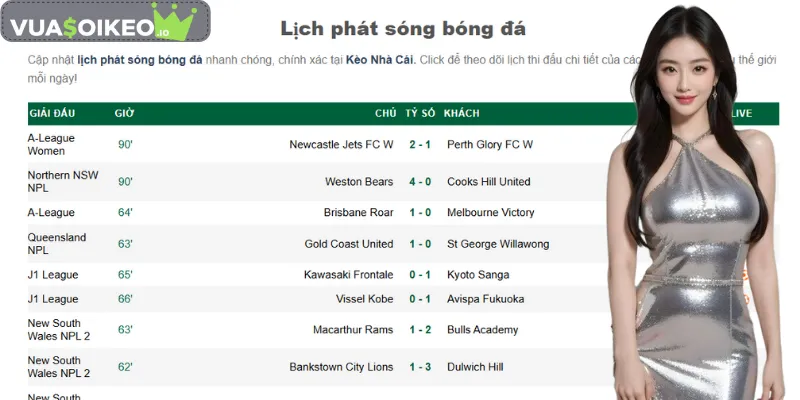
Task: Click the 'Kèo Nhà Cái' link
Action: click(379, 60)
